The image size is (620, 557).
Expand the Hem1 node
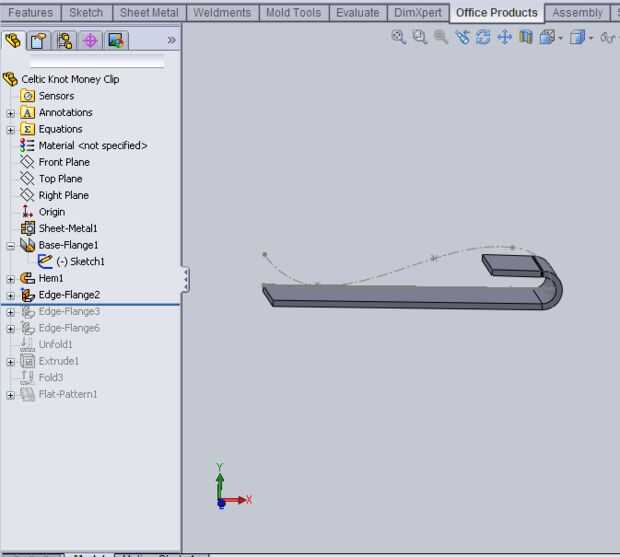pos(11,279)
